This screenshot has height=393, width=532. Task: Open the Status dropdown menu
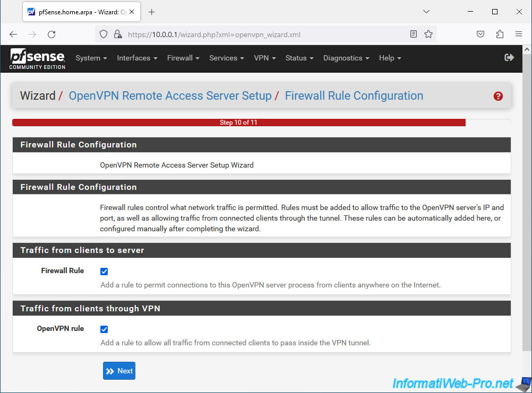point(299,58)
